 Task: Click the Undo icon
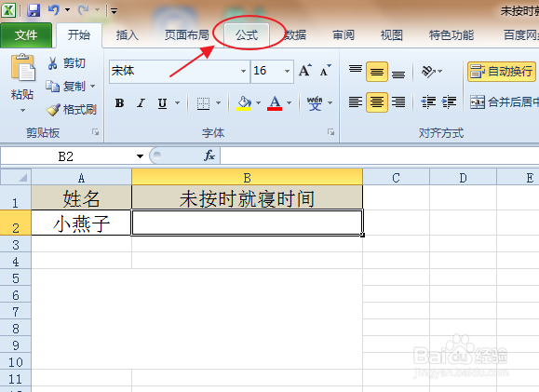[53, 10]
